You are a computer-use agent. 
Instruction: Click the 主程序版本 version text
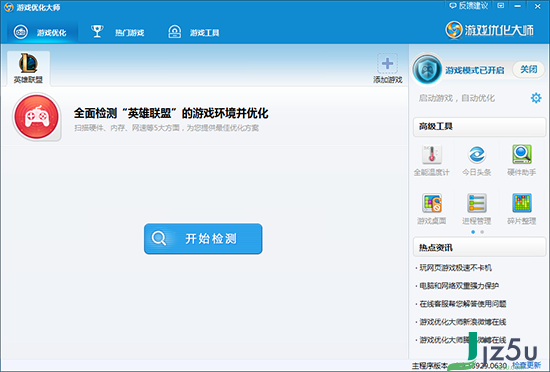(430, 366)
